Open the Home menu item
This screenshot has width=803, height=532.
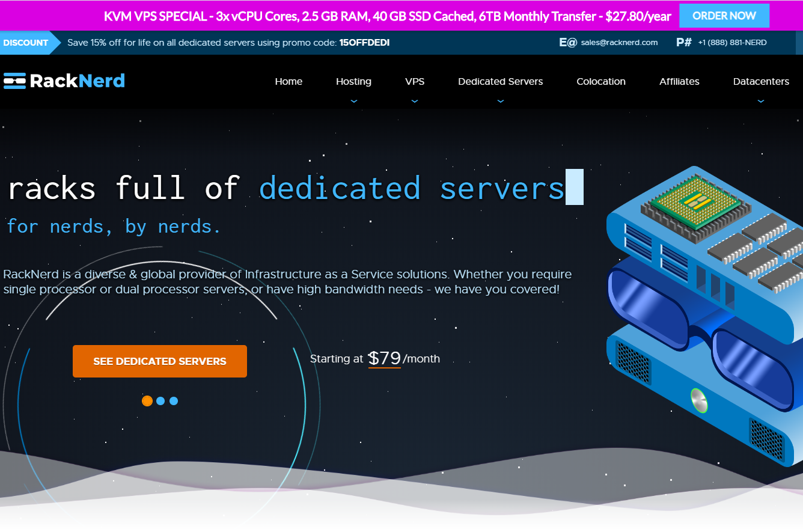[289, 82]
